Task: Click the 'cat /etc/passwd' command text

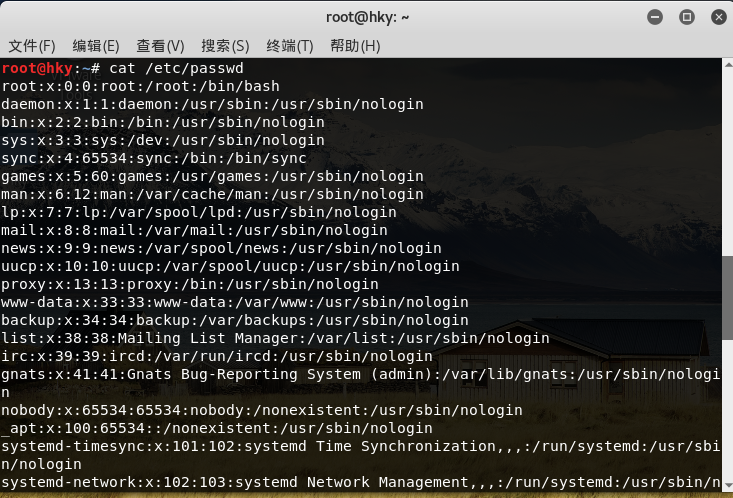Action: [176, 68]
